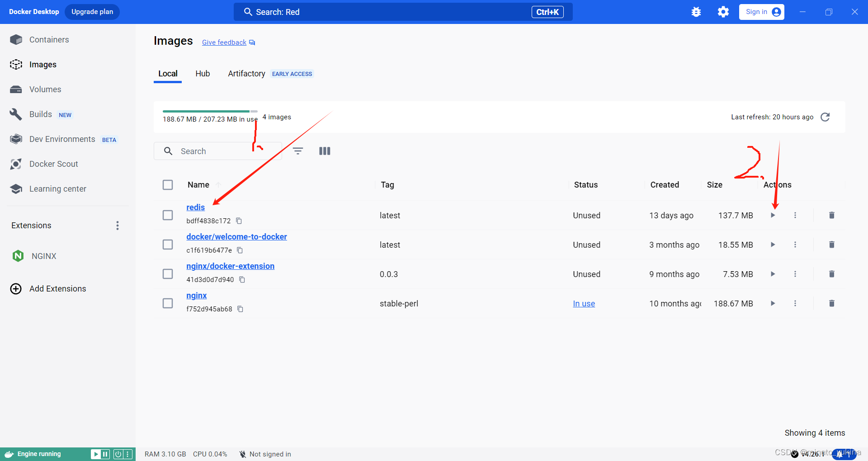This screenshot has height=461, width=868.
Task: Open settings gear icon
Action: pyautogui.click(x=723, y=12)
